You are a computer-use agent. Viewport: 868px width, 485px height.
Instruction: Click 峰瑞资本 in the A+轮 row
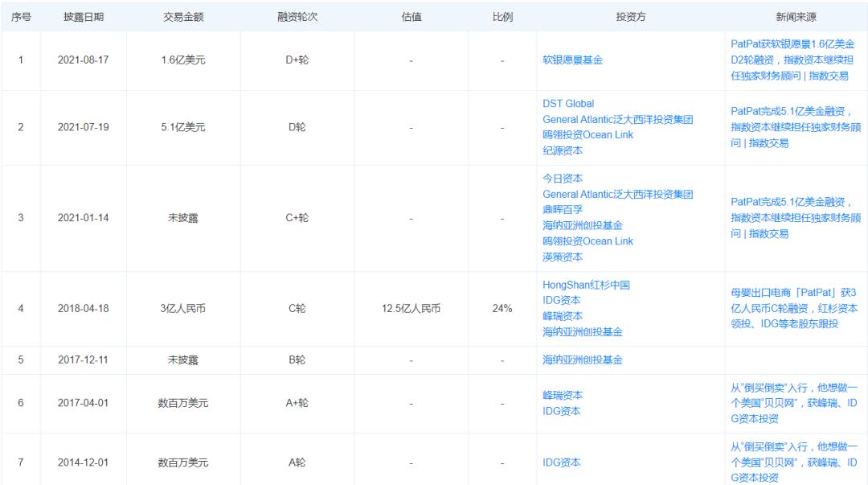pos(563,395)
